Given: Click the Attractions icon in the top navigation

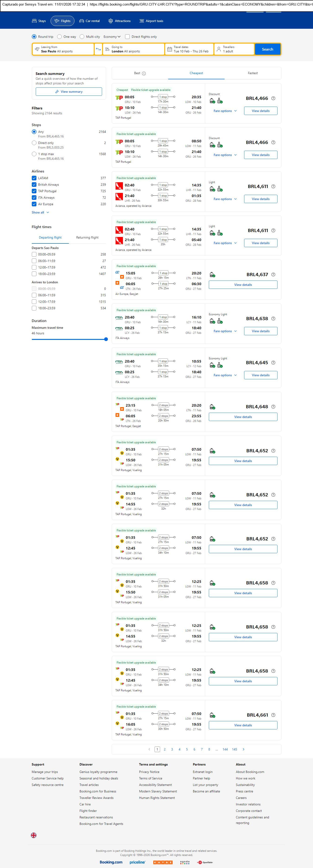Looking at the screenshot, I should 111,21.
